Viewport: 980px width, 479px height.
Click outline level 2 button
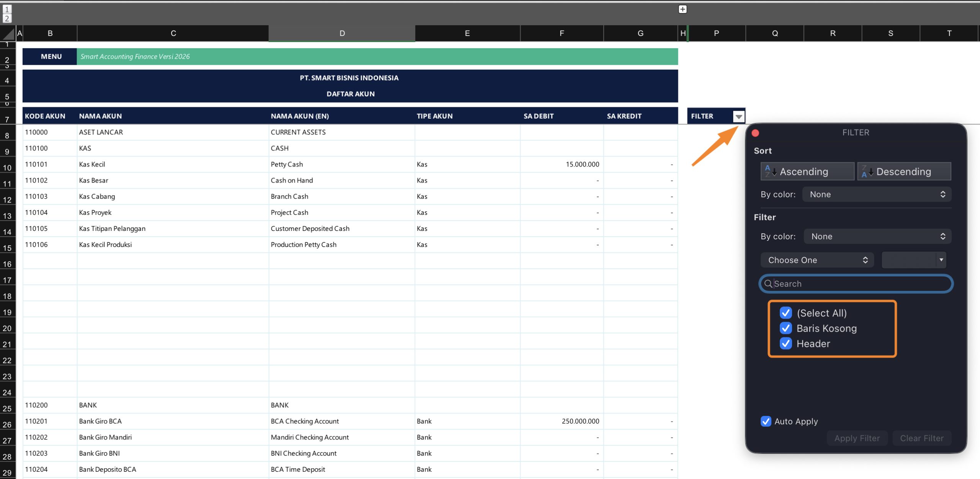pyautogui.click(x=7, y=18)
